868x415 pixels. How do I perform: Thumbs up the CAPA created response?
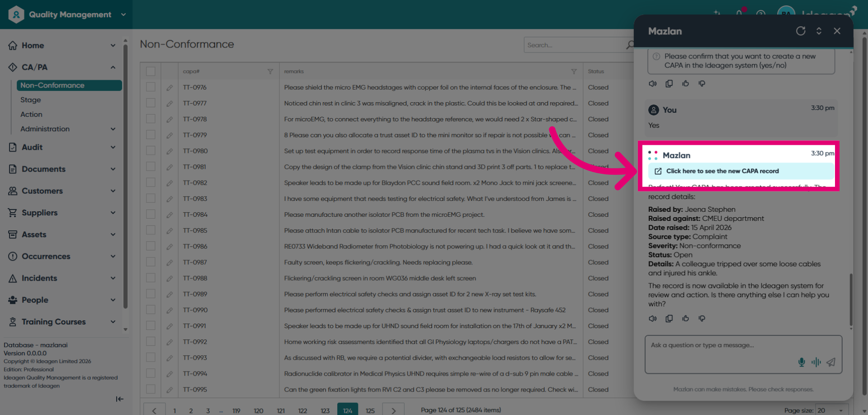click(685, 319)
